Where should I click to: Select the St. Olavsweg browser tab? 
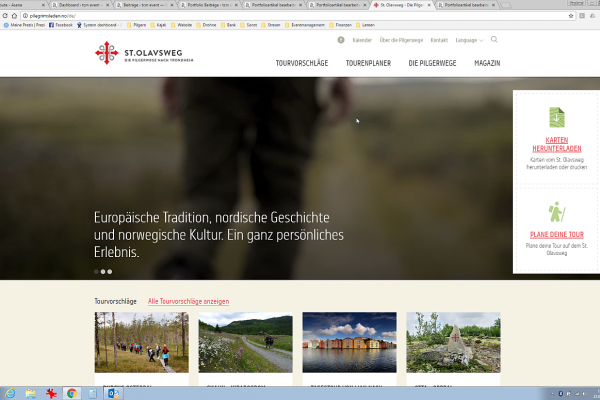[x=401, y=5]
